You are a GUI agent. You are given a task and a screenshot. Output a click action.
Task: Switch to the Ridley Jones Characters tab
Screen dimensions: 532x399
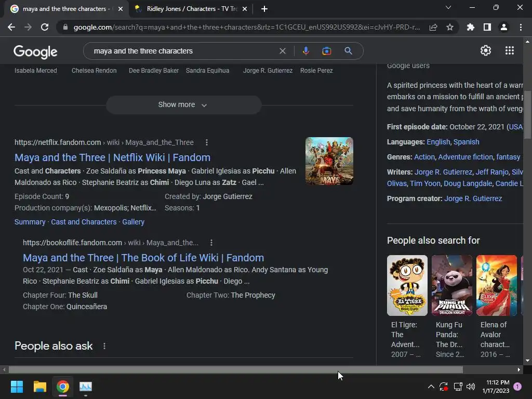[190, 9]
